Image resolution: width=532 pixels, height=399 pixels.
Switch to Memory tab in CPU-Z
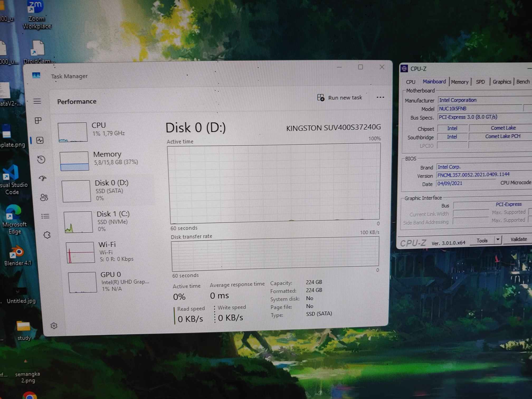460,82
